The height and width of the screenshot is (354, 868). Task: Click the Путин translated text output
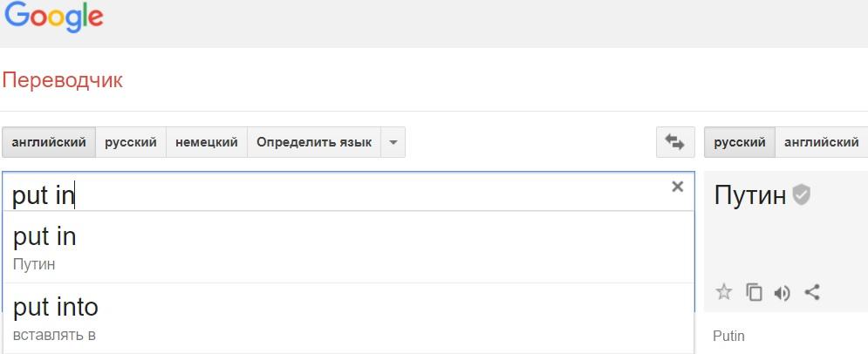[x=749, y=194]
